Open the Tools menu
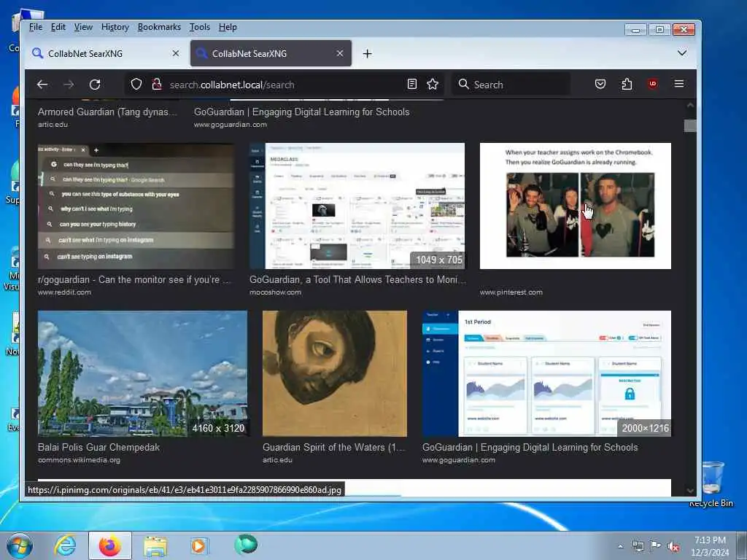 point(200,27)
